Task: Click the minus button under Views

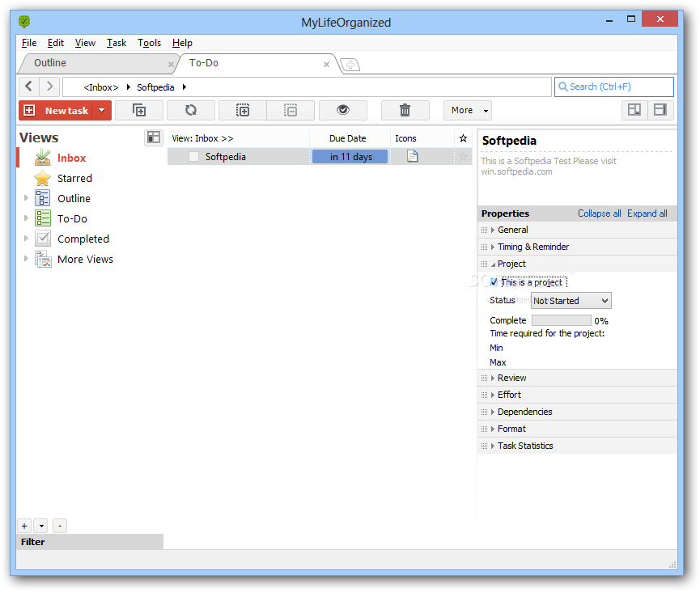Action: coord(60,526)
